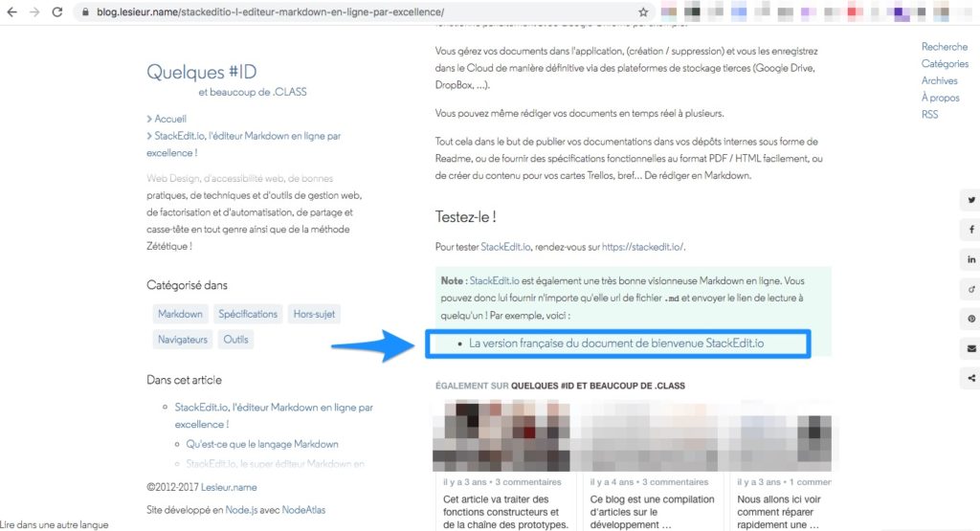This screenshot has width=980, height=531.
Task: Open the Catégories menu item
Action: [x=945, y=64]
